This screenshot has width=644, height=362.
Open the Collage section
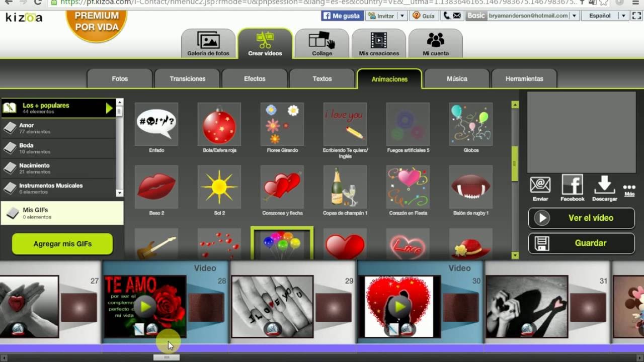click(322, 44)
